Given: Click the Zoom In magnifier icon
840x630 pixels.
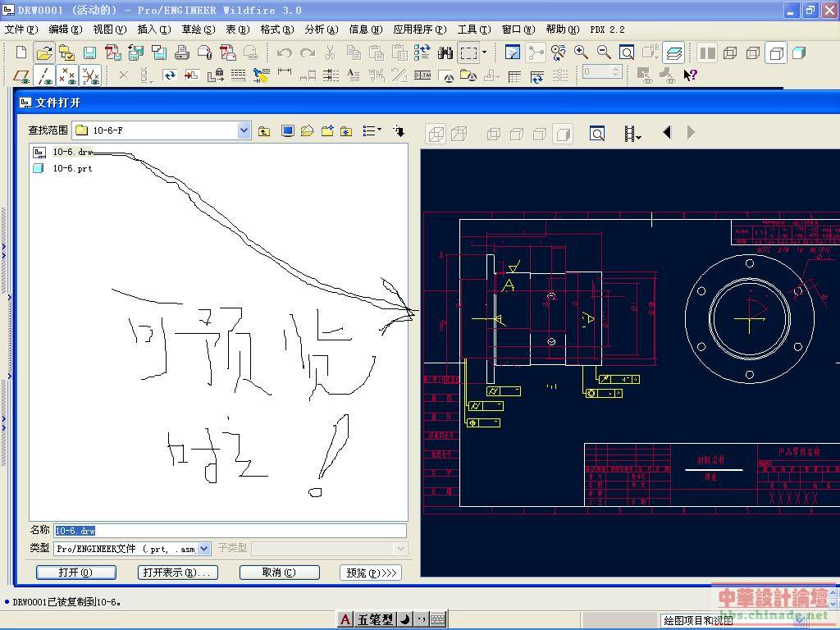Looking at the screenshot, I should 581,52.
